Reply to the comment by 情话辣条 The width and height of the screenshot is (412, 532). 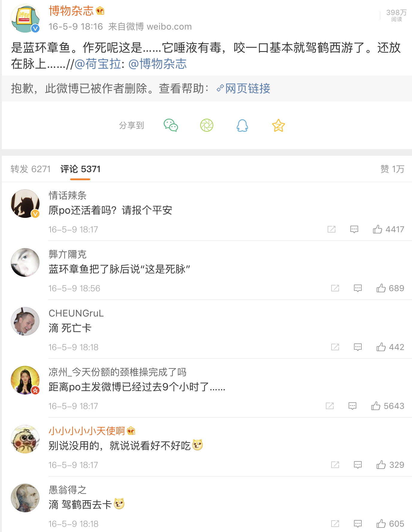[354, 229]
